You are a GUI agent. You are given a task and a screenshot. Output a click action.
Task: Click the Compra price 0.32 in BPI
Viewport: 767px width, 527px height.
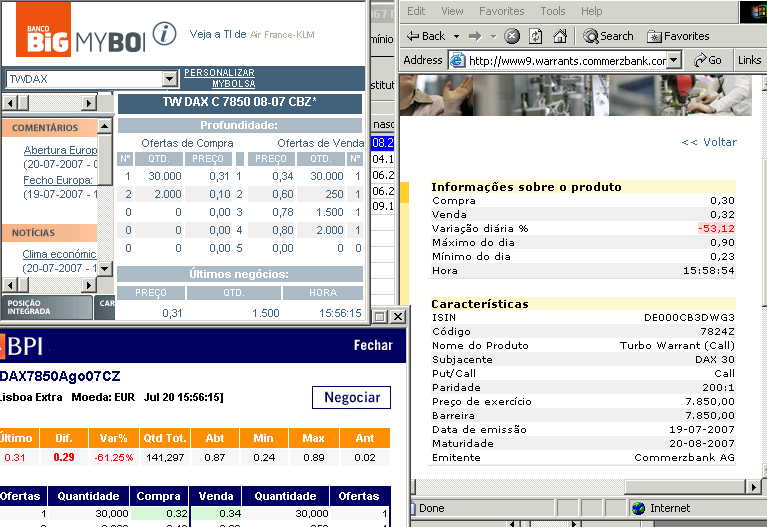[x=177, y=513]
